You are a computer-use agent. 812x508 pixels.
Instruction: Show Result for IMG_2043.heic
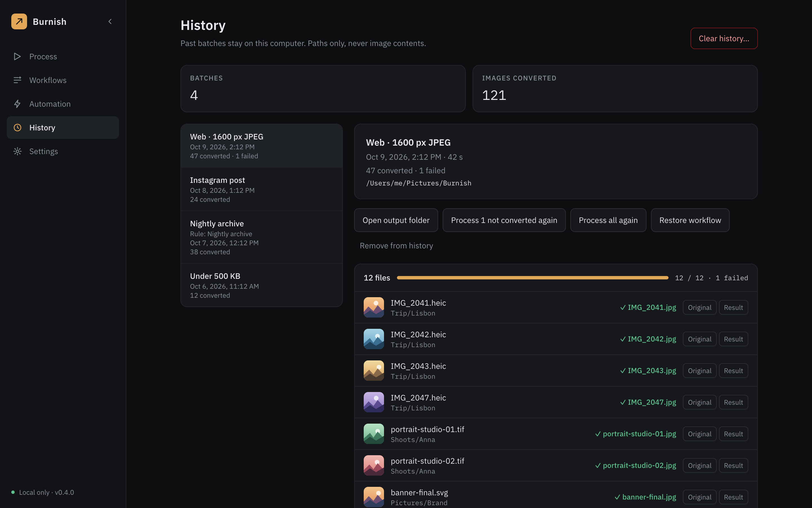coord(733,371)
